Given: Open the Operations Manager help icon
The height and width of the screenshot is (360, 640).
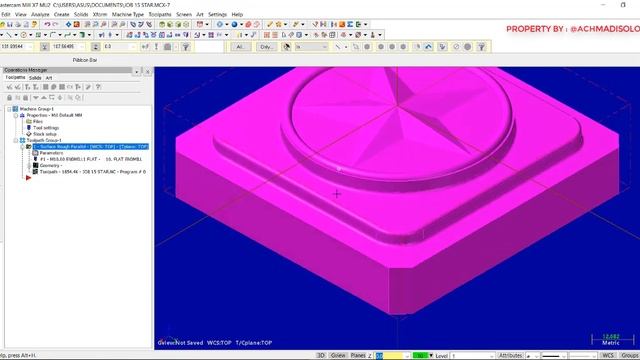Looking at the screenshot, I should [98, 87].
